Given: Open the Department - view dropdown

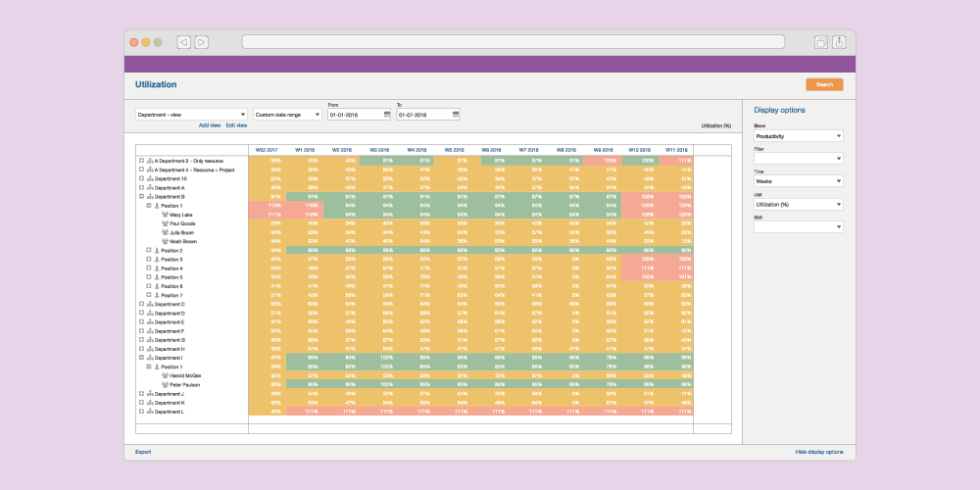Looking at the screenshot, I should coord(191,115).
